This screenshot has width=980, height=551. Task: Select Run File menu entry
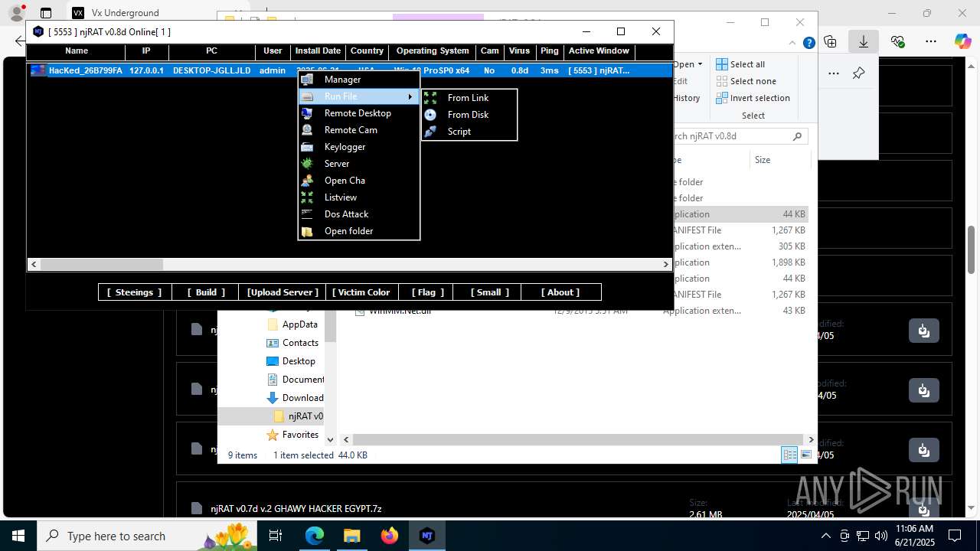click(358, 96)
